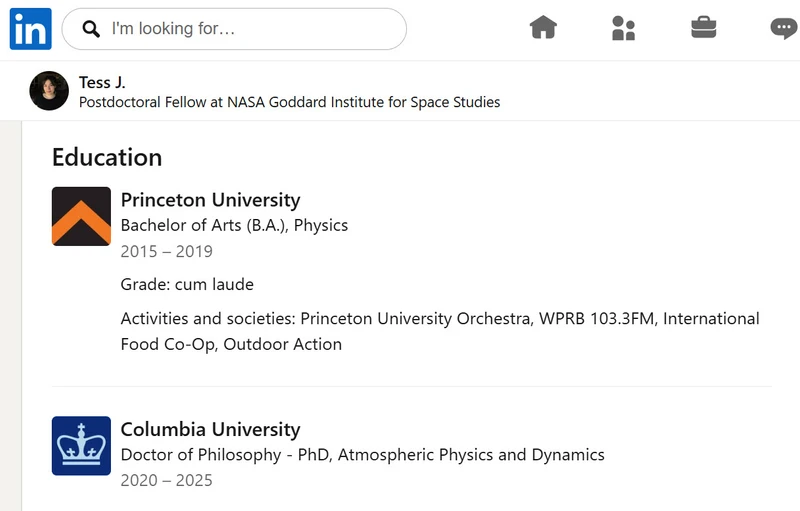800x511 pixels.
Task: Open My Network people icon
Action: click(x=623, y=28)
